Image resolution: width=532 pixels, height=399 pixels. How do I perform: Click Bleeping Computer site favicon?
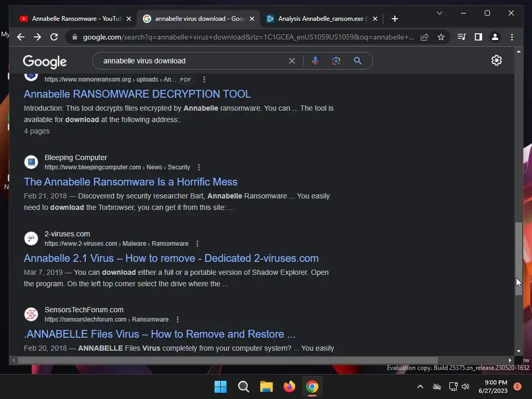(31, 162)
